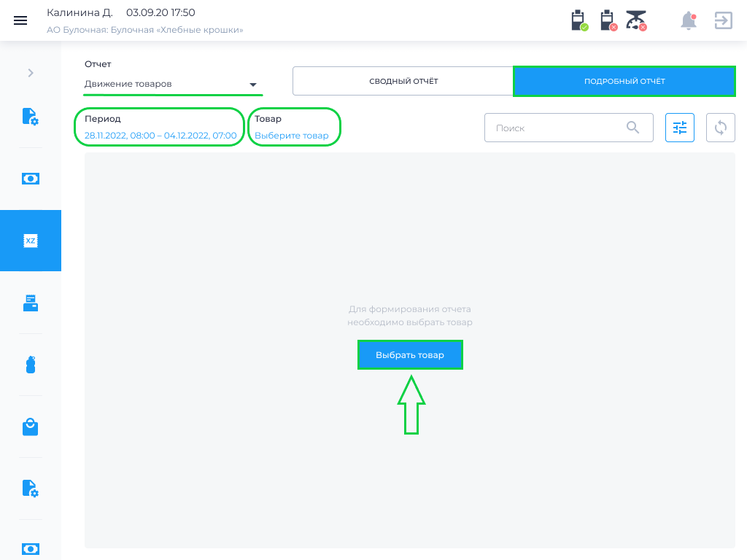Open the Движение товаров report dropdown
The width and height of the screenshot is (747, 560).
pyautogui.click(x=172, y=84)
